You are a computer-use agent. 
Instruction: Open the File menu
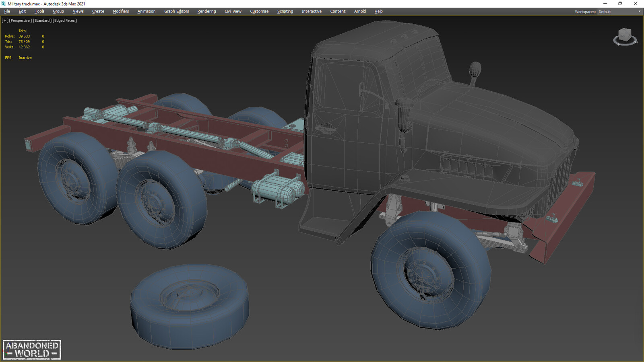(7, 11)
